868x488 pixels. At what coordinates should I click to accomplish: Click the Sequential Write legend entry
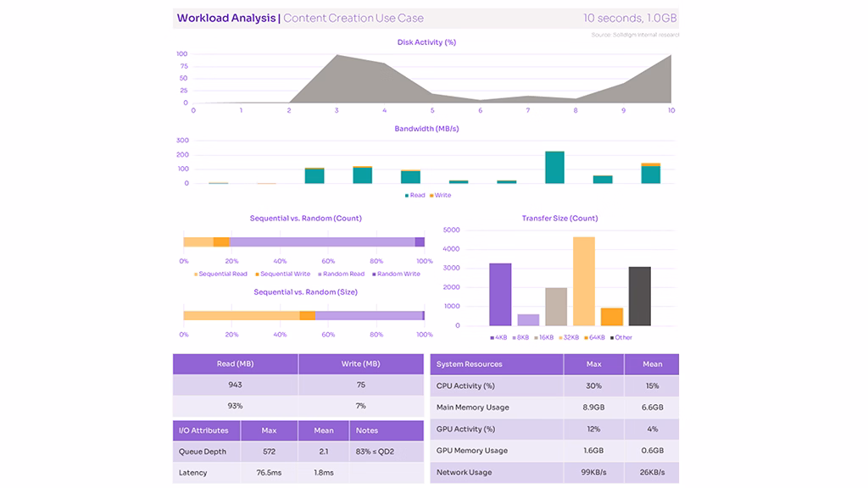(282, 274)
